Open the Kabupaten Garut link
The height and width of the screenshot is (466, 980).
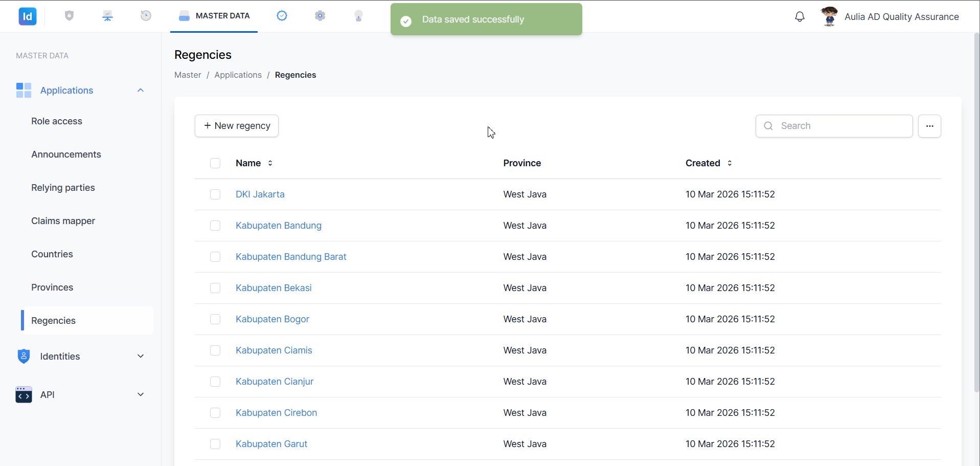coord(271,444)
